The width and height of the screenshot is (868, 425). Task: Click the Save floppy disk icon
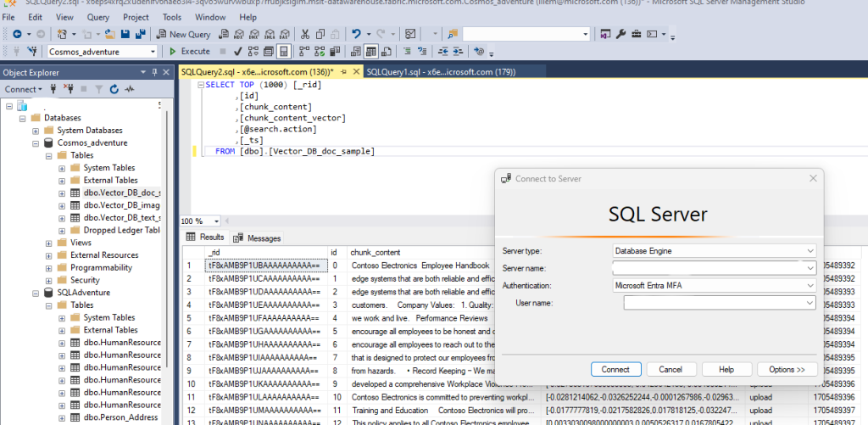pos(125,34)
